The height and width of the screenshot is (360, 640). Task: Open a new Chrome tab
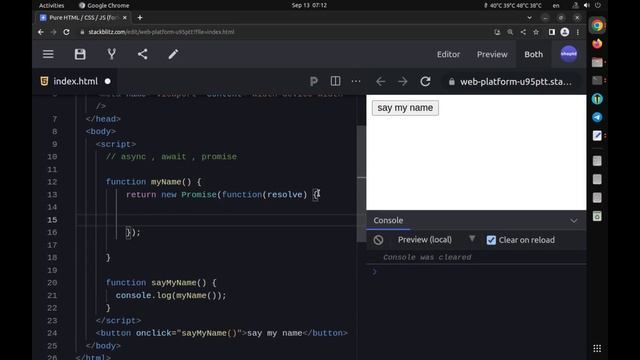(x=140, y=18)
